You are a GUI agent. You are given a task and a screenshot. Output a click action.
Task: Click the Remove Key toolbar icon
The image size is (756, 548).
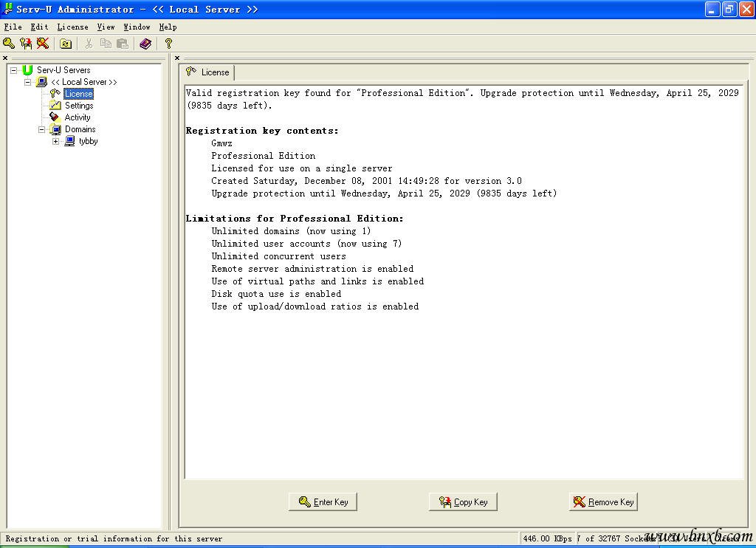point(43,44)
